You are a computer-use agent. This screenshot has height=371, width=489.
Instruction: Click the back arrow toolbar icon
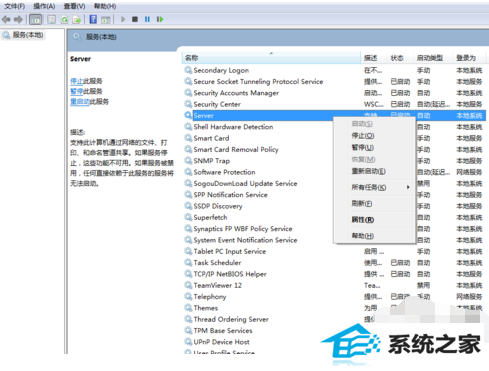[6, 20]
